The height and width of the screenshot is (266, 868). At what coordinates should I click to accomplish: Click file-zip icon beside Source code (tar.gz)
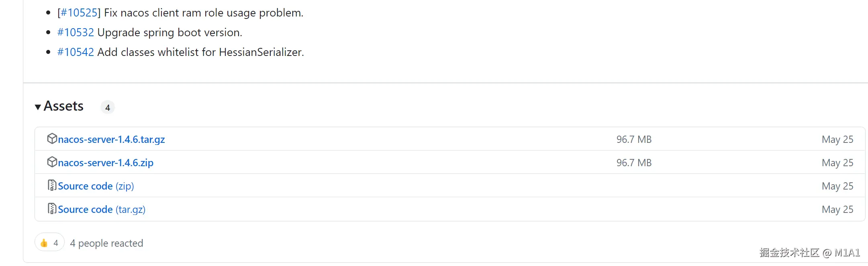[x=52, y=208]
